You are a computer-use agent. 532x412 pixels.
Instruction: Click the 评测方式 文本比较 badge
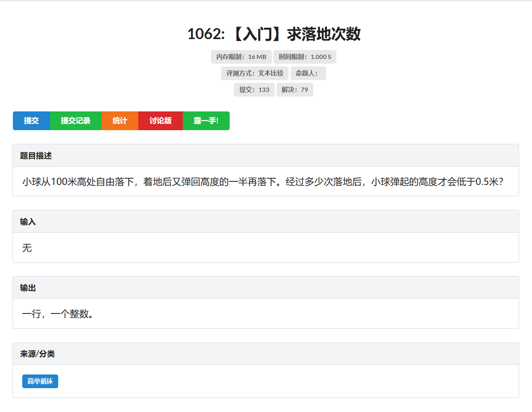click(255, 73)
